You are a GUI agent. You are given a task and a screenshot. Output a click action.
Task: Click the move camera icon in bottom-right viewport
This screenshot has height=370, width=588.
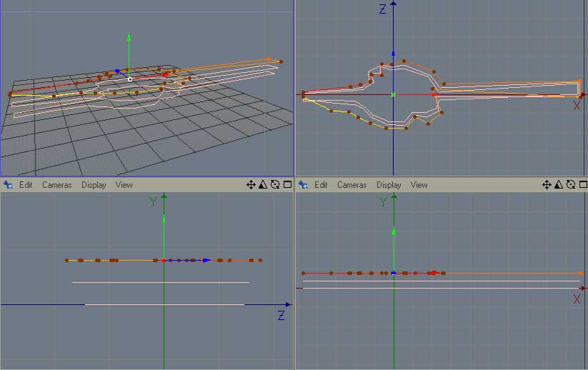click(547, 184)
